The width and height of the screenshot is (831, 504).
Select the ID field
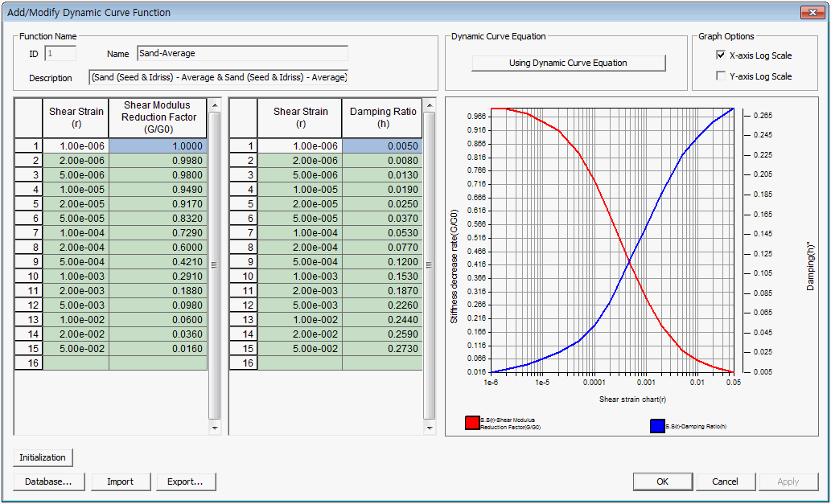[x=60, y=53]
